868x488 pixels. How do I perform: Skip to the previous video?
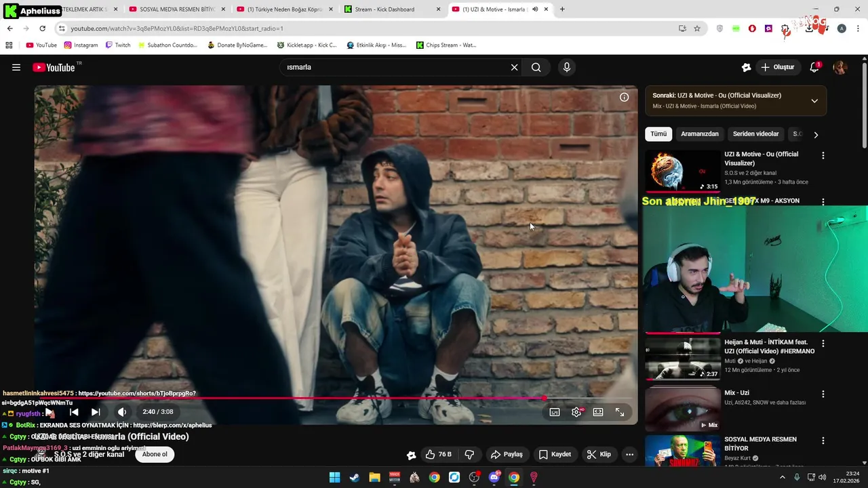74,411
